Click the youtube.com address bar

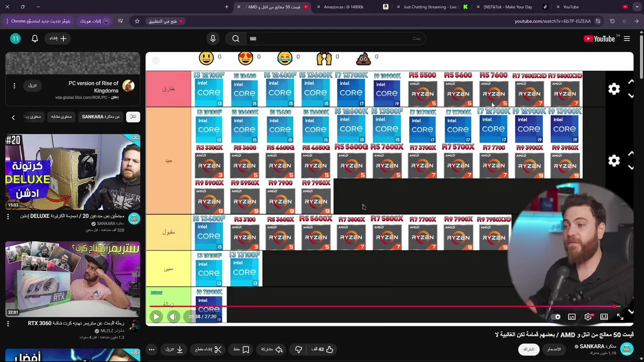coord(552,21)
